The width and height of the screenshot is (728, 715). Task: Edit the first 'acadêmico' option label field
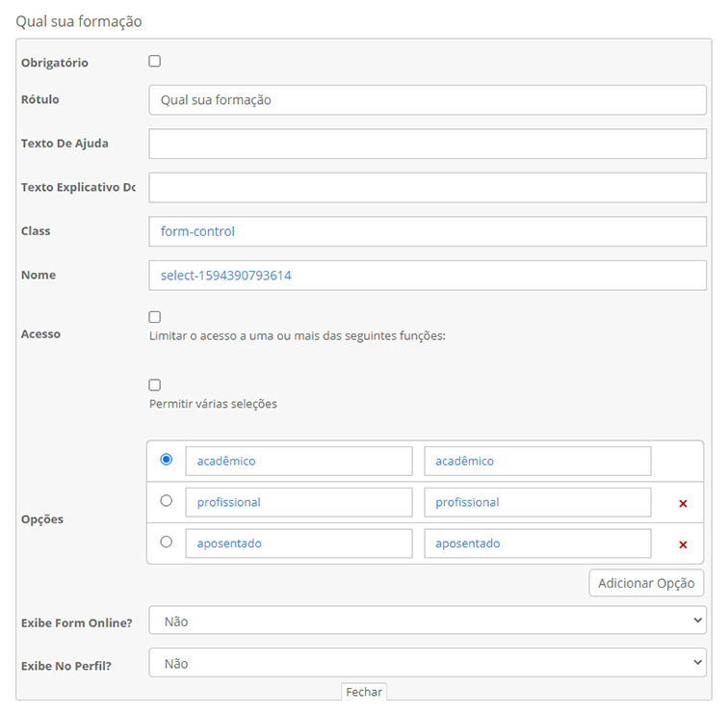(299, 461)
